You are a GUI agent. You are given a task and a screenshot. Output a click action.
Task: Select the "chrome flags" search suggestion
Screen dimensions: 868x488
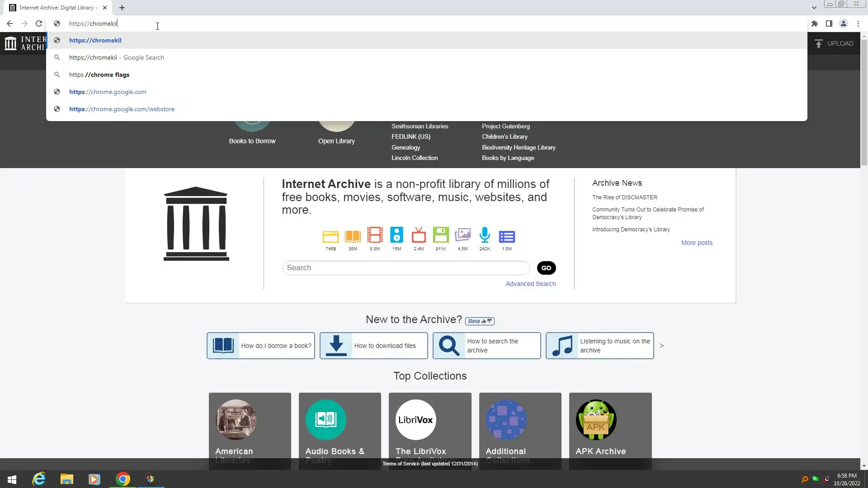click(99, 75)
